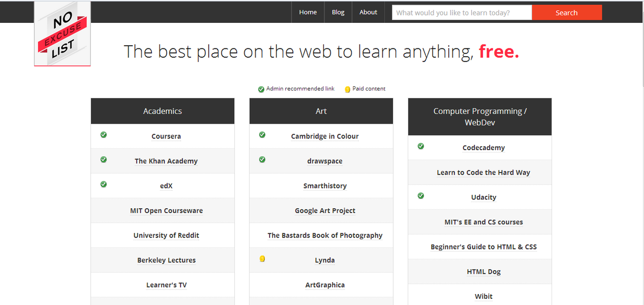Click the Academics category header
Image resolution: width=644 pixels, height=305 pixels.
coord(163,111)
